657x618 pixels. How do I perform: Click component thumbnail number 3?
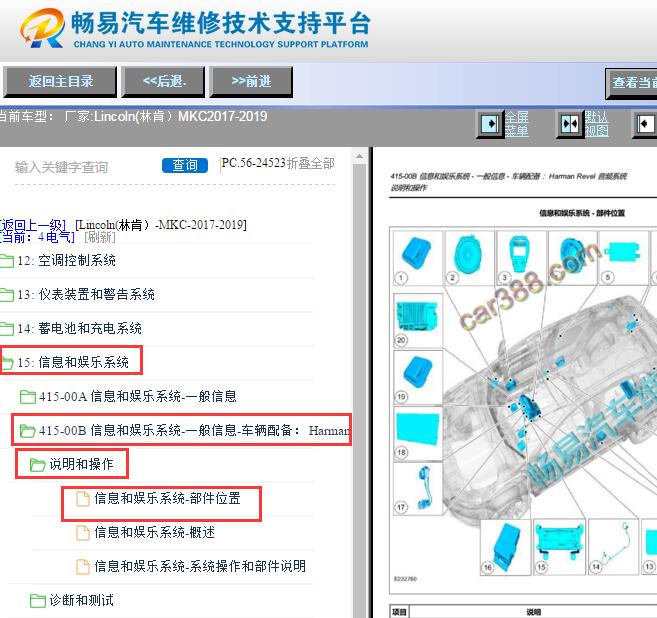pyautogui.click(x=521, y=258)
